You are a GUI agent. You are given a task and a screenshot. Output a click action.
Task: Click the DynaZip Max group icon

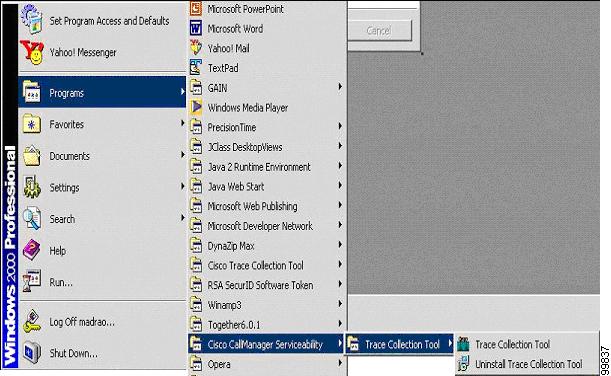pyautogui.click(x=196, y=245)
